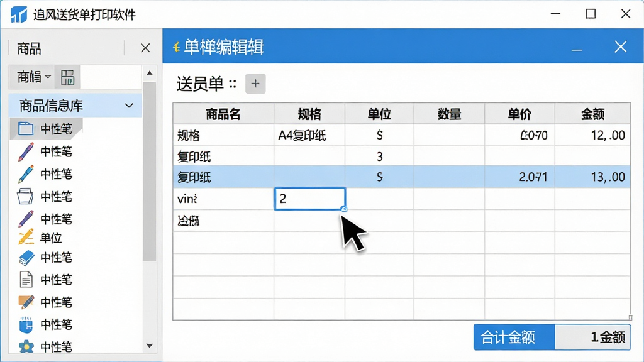Click the 金额 column header

[592, 114]
